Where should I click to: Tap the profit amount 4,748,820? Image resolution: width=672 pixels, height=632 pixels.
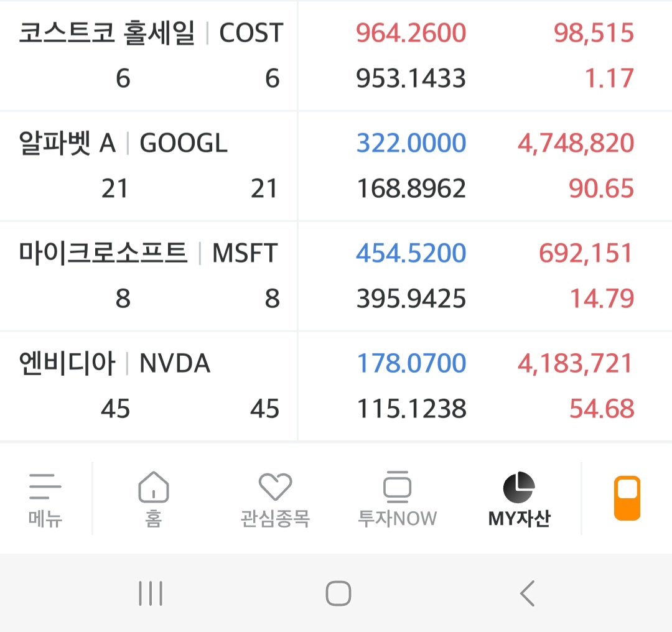[x=576, y=143]
